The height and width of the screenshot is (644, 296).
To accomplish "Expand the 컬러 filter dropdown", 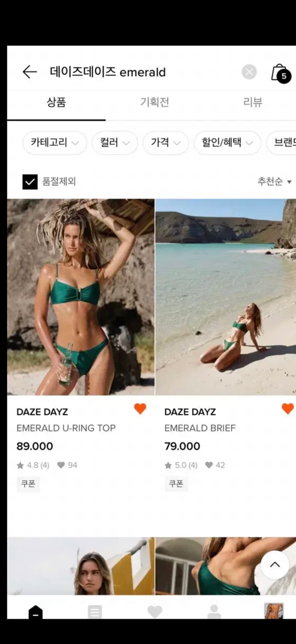I will pos(115,143).
